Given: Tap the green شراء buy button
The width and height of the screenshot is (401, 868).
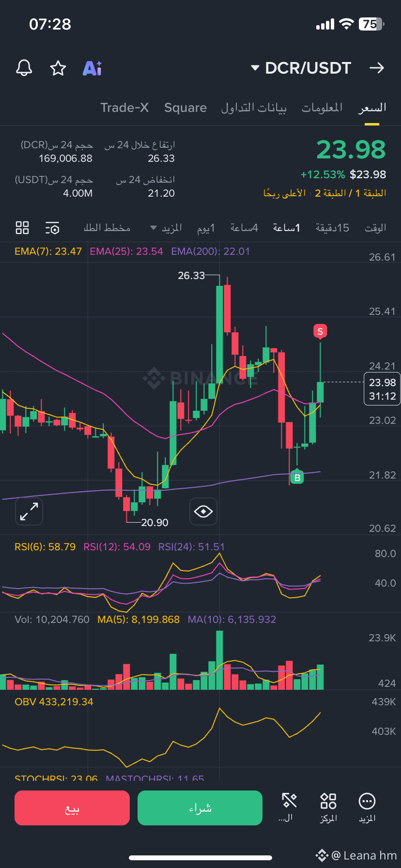Looking at the screenshot, I should coord(200,808).
